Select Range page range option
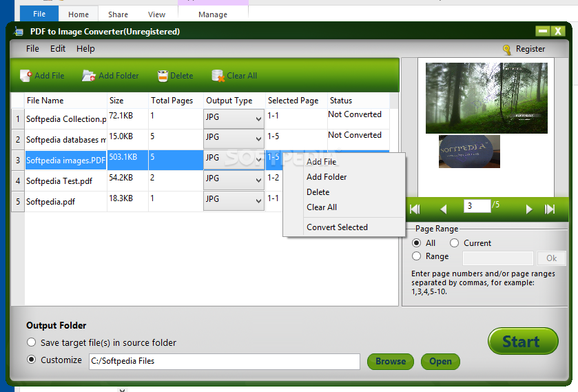The width and height of the screenshot is (578, 392). [x=417, y=256]
